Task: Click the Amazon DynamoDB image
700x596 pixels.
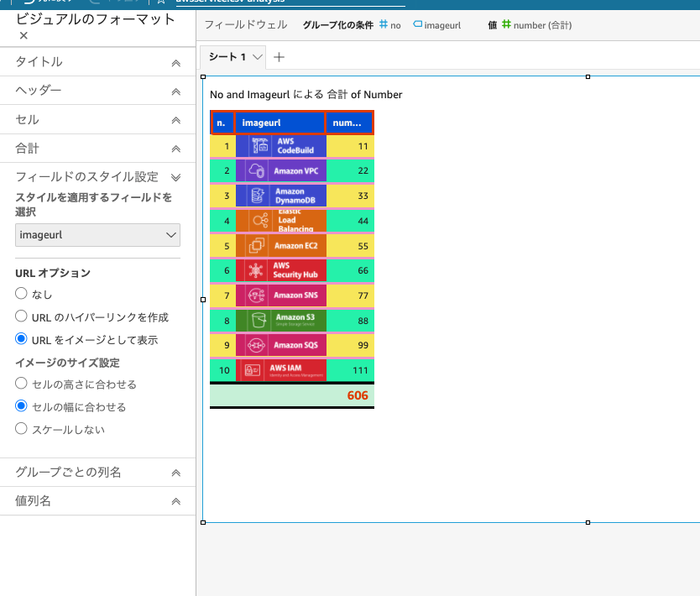Action: (281, 196)
